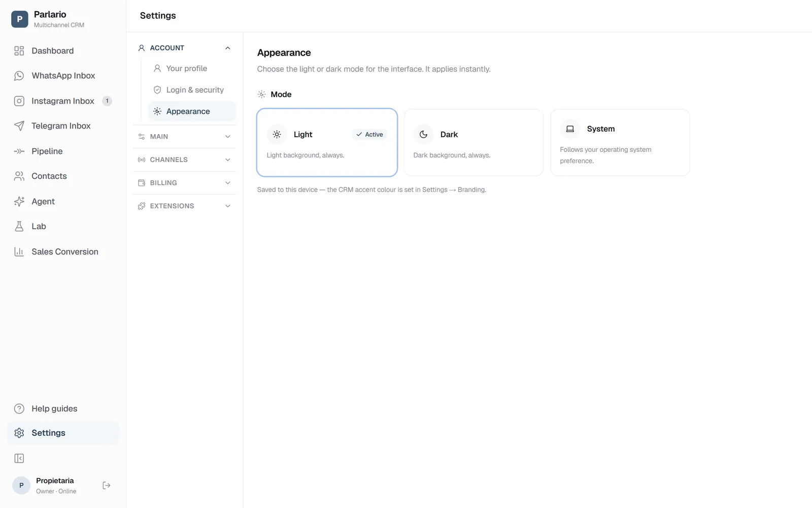Click the WhatsApp Inbox icon
Viewport: 812px width, 508px height.
coord(19,76)
